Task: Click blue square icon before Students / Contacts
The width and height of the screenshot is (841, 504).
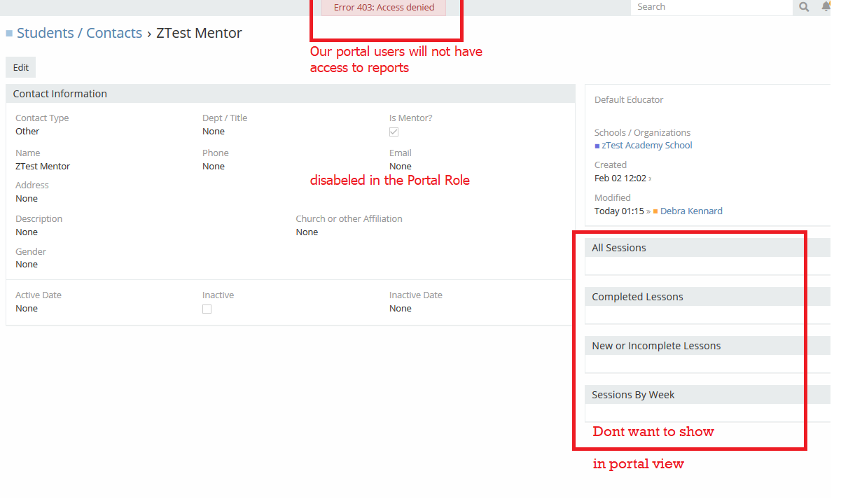Action: coord(9,34)
